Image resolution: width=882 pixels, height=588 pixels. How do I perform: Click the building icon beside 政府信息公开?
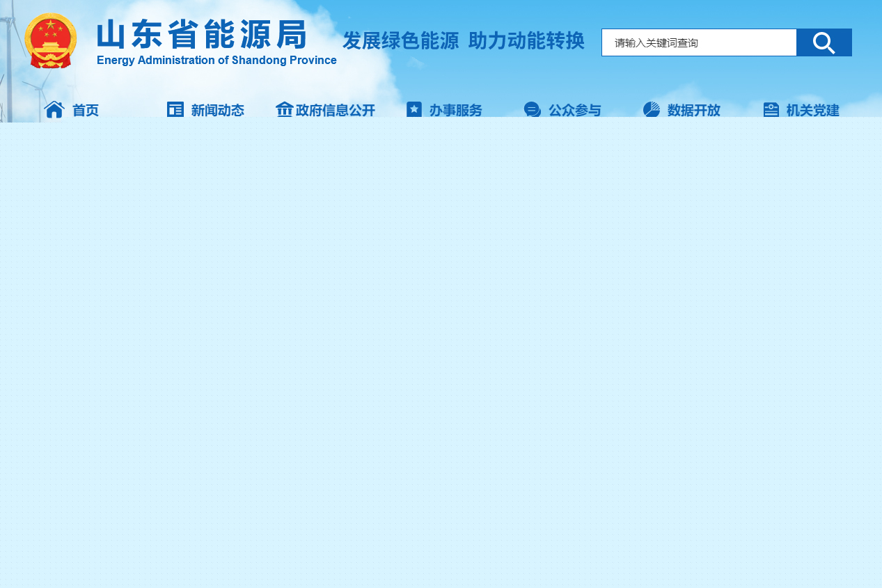coord(284,110)
